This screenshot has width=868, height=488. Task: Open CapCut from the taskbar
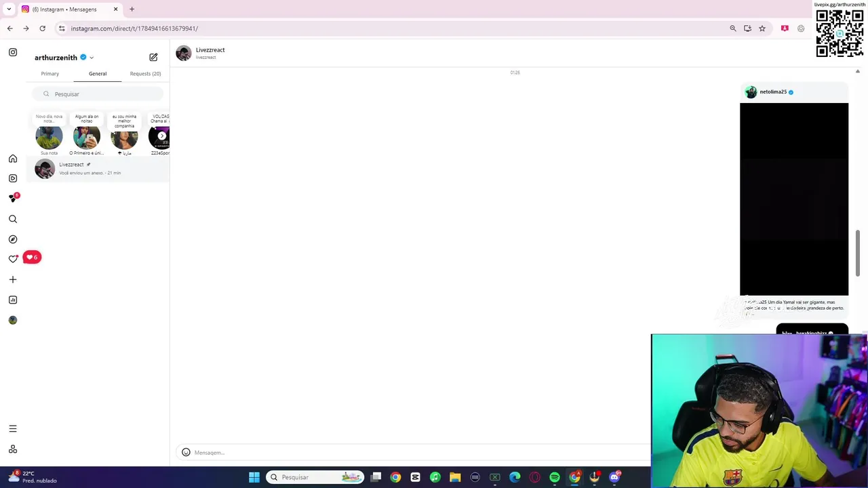(x=415, y=477)
